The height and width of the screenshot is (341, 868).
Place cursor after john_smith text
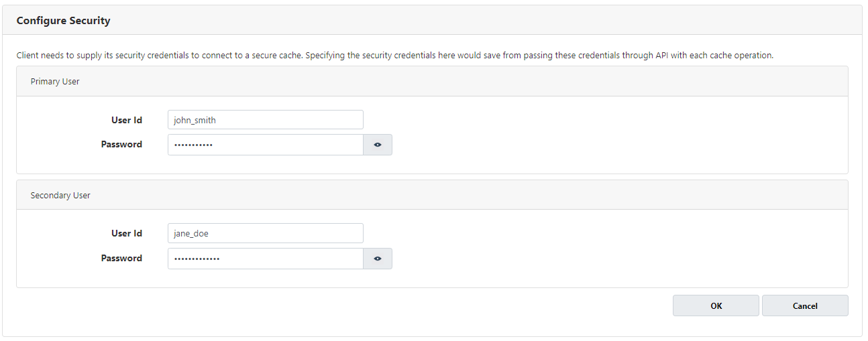pyautogui.click(x=217, y=121)
